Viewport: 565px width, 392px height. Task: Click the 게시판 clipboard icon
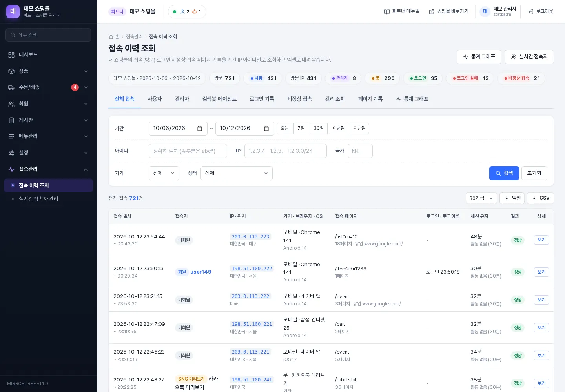tap(11, 120)
